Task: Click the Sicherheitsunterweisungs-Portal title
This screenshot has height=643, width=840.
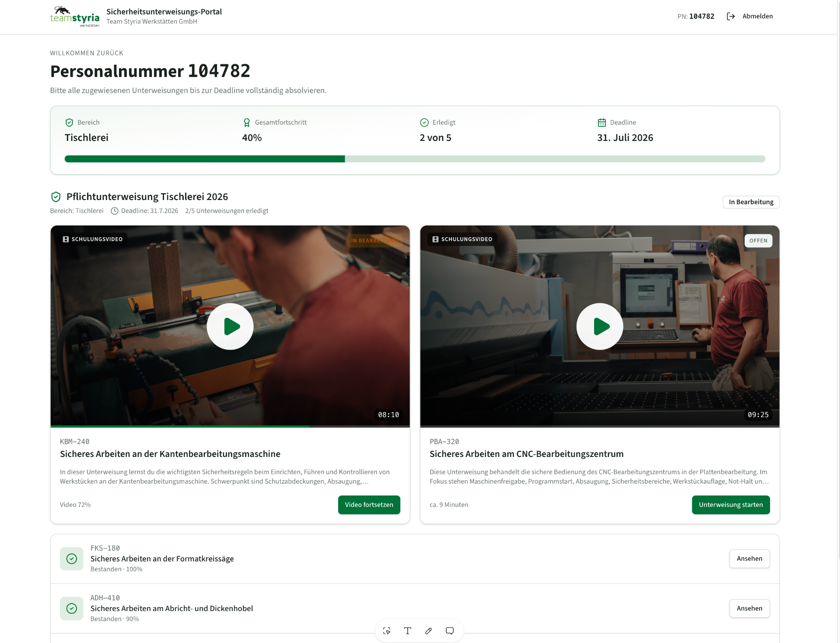Action: point(164,12)
